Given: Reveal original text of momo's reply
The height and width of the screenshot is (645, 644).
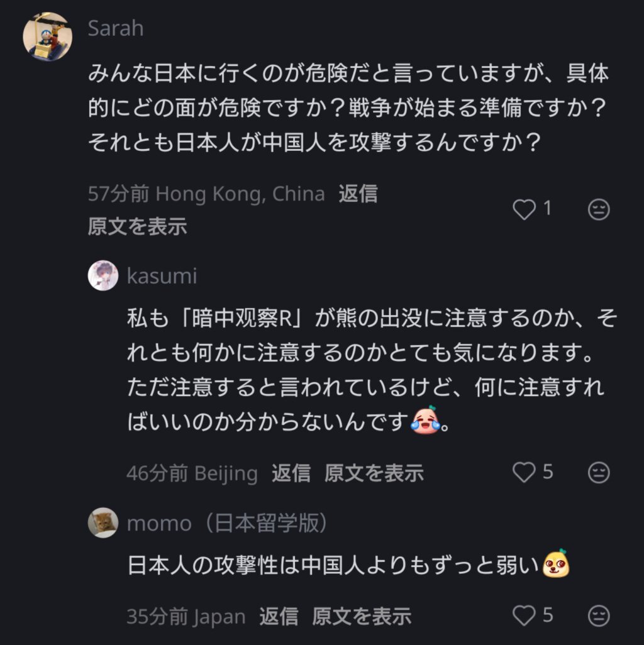Looking at the screenshot, I should click(x=362, y=616).
